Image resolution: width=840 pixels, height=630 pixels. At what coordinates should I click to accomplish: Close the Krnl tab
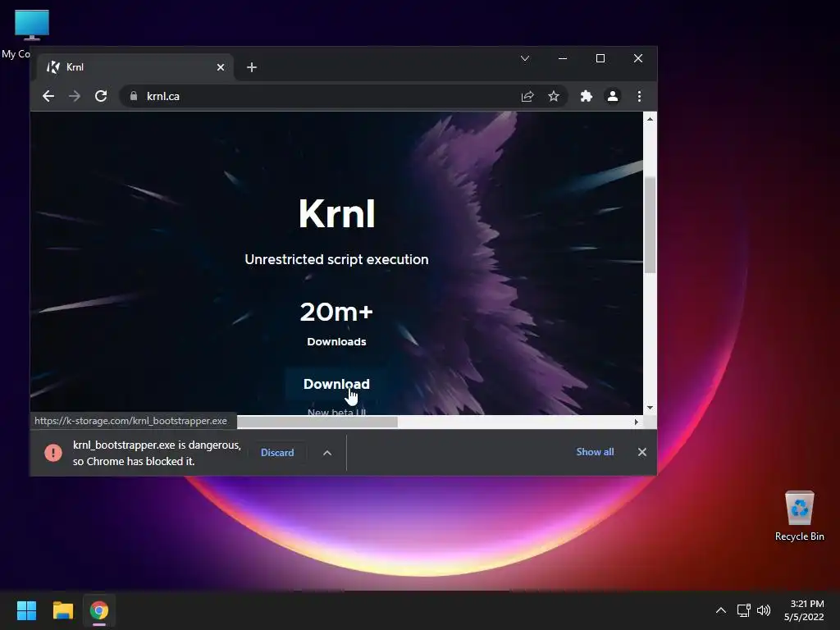click(221, 67)
